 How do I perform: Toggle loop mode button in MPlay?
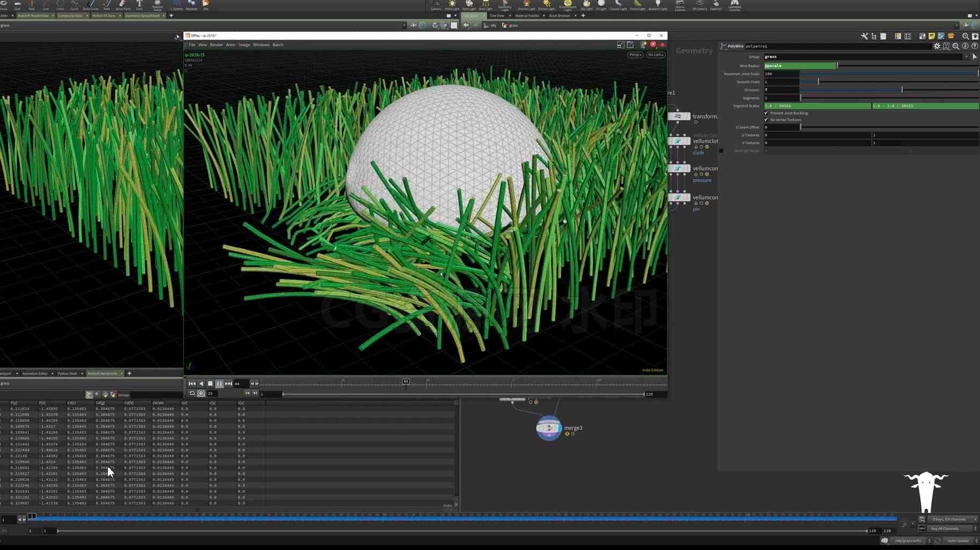point(192,393)
